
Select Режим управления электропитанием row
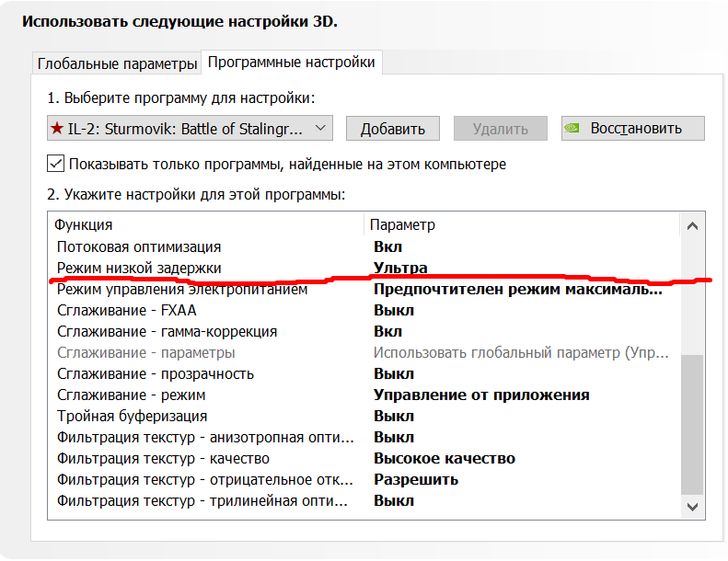tap(364, 289)
